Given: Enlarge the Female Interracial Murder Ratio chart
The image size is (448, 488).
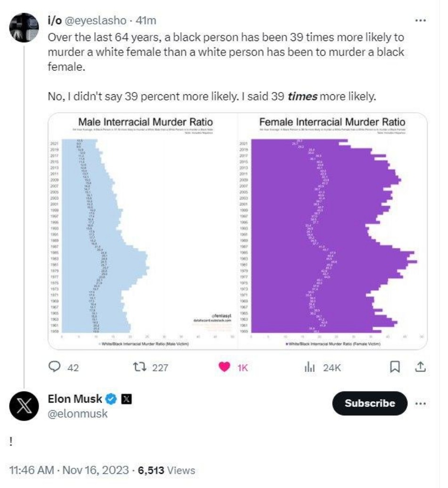Looking at the screenshot, I should [x=332, y=231].
